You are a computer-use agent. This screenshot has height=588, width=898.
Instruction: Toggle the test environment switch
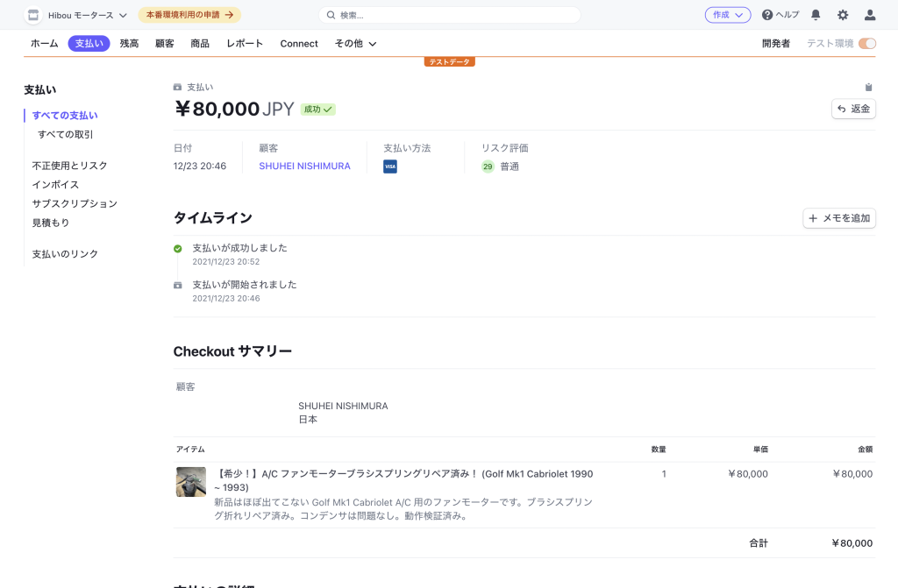[x=867, y=44]
